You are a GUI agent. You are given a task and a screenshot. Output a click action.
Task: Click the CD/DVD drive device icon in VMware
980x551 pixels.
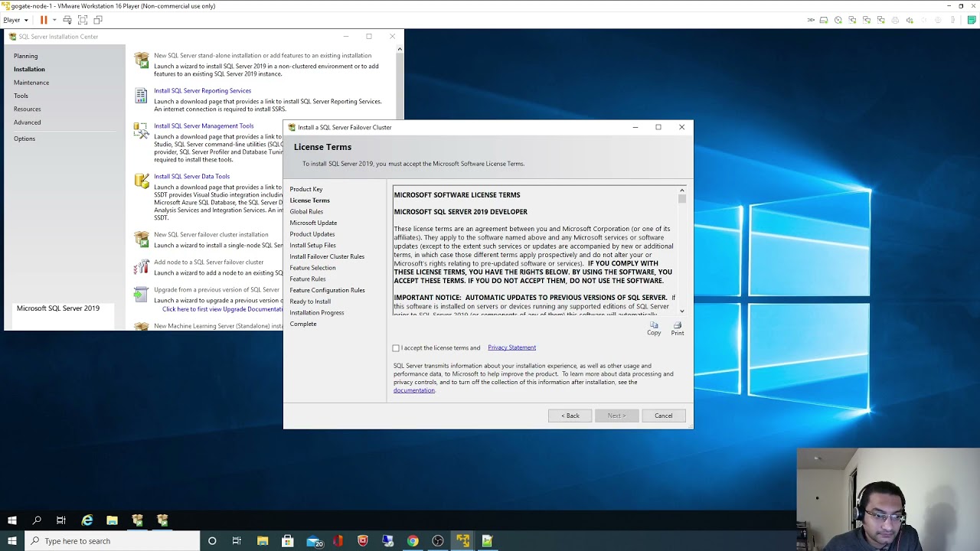(838, 20)
